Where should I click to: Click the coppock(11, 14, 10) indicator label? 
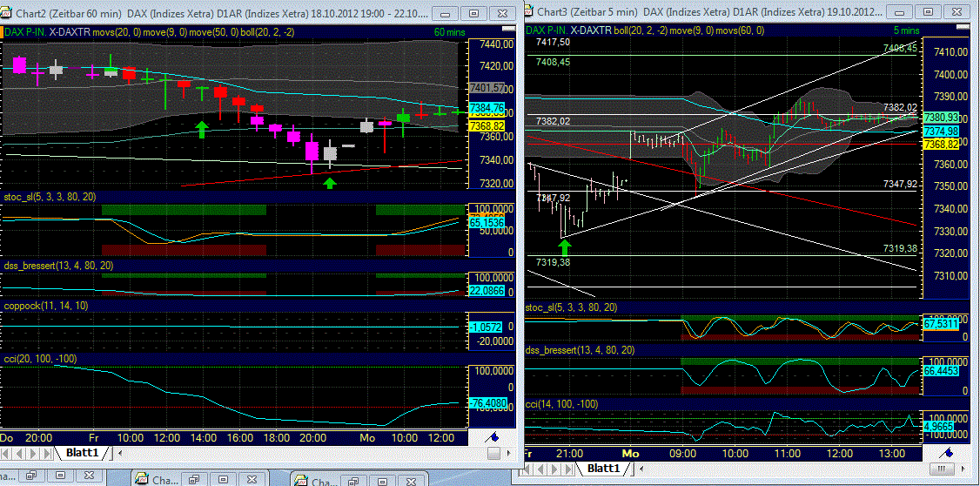46,306
